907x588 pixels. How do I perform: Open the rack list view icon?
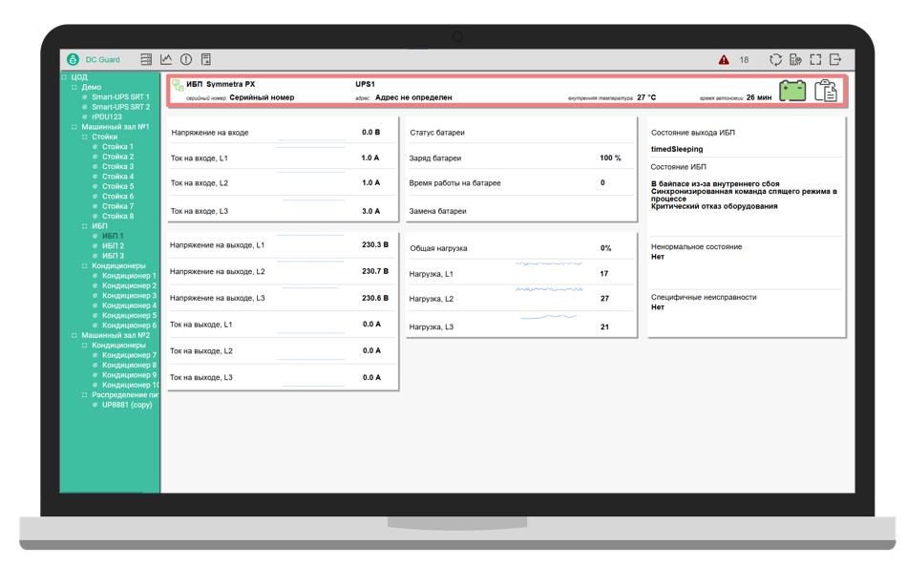pyautogui.click(x=146, y=59)
